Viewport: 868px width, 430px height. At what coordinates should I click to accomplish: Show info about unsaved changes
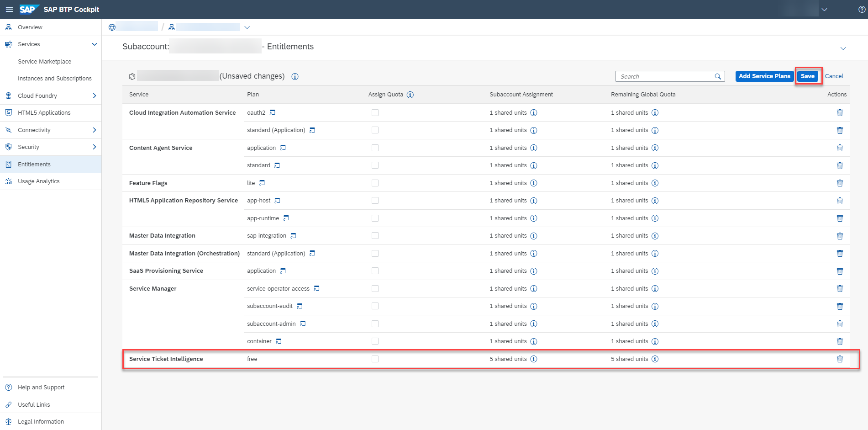coord(295,76)
